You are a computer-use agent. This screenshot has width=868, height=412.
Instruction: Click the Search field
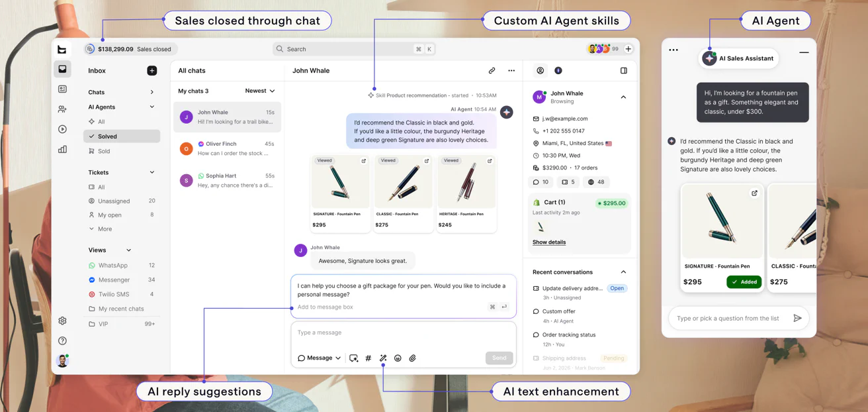354,49
